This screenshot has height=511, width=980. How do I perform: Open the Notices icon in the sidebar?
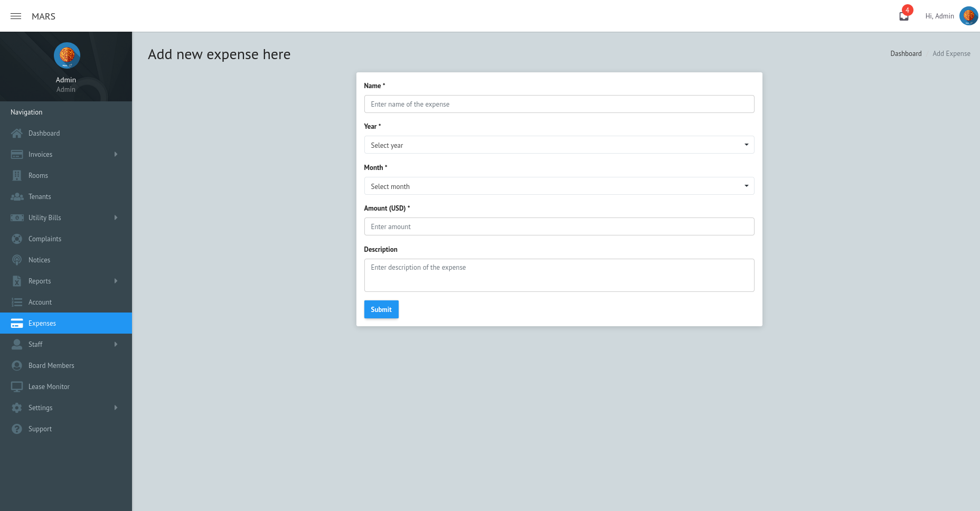pyautogui.click(x=16, y=260)
